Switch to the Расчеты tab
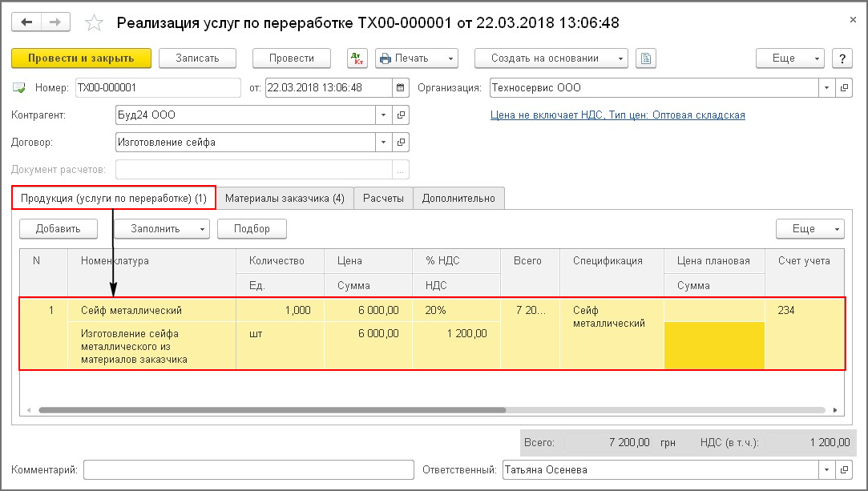The image size is (868, 491). click(x=383, y=199)
